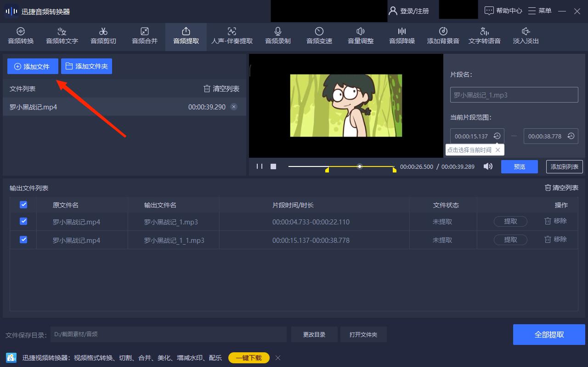Click the 片段名 input field

click(514, 95)
